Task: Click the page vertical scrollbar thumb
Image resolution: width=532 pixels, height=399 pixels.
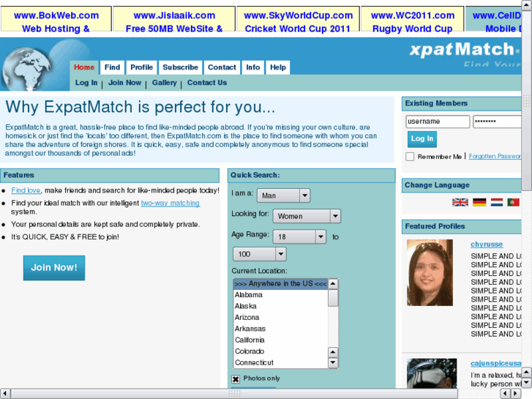Action: click(527, 100)
